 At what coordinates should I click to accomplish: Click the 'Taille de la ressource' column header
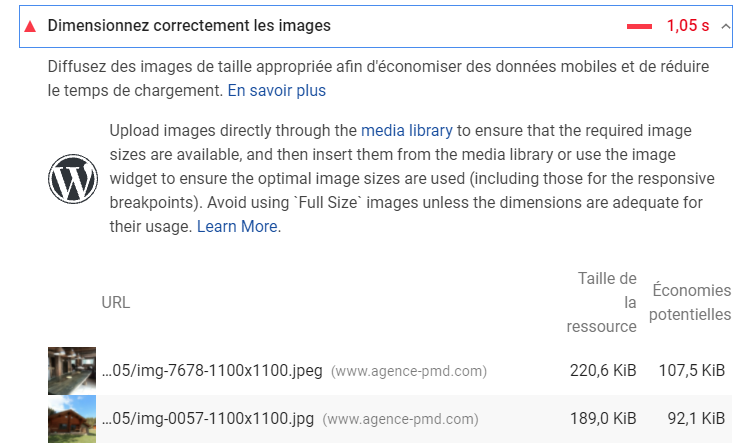click(x=601, y=302)
